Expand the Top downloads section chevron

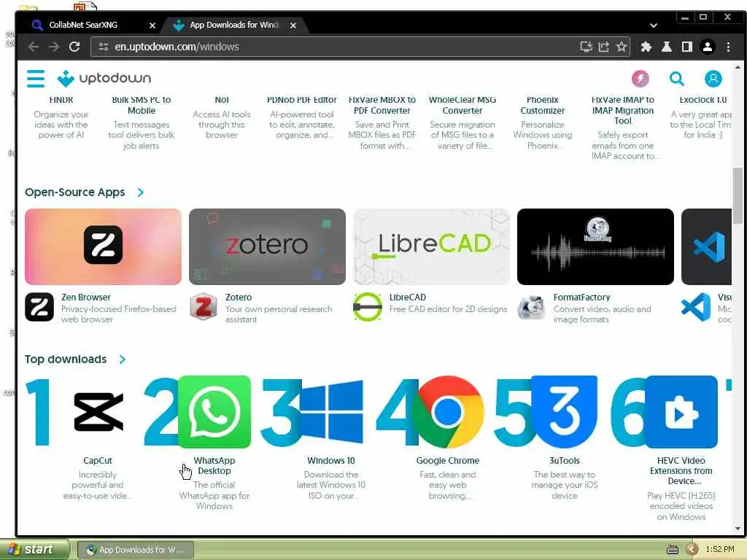123,359
